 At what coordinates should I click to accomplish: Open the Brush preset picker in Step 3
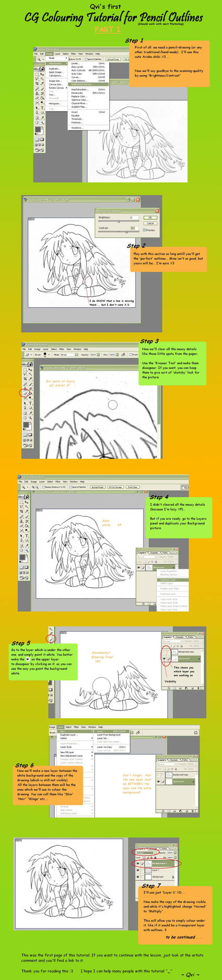(x=48, y=355)
